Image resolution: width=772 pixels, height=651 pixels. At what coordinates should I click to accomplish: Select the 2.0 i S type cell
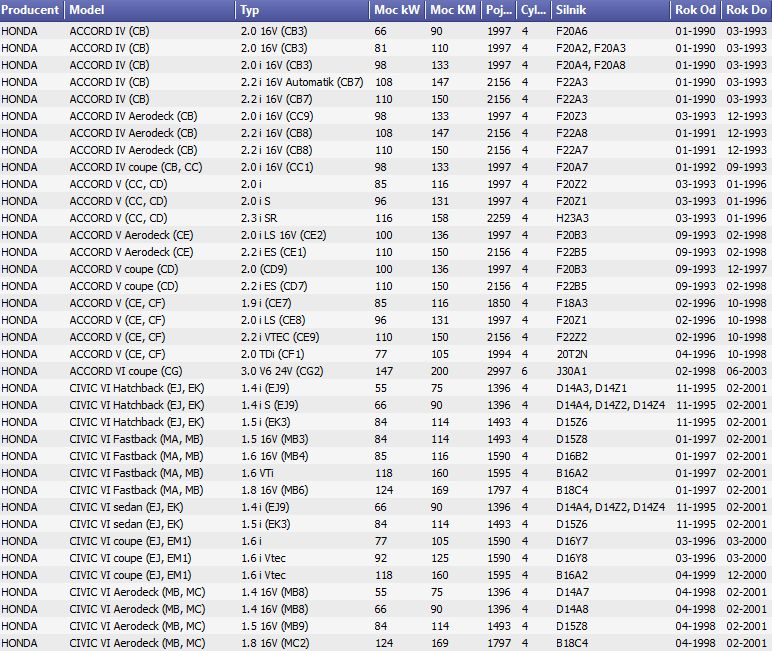256,201
